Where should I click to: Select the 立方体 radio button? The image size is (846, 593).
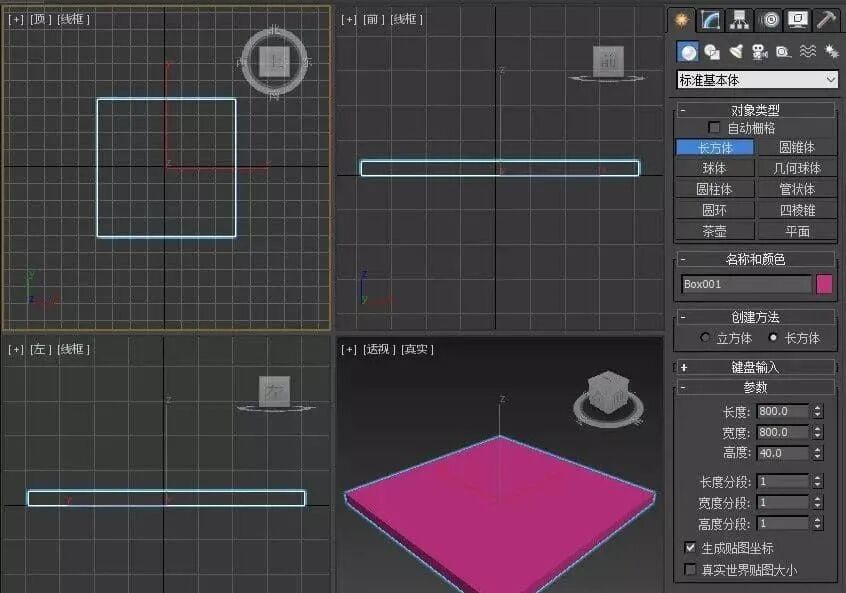pyautogui.click(x=705, y=338)
